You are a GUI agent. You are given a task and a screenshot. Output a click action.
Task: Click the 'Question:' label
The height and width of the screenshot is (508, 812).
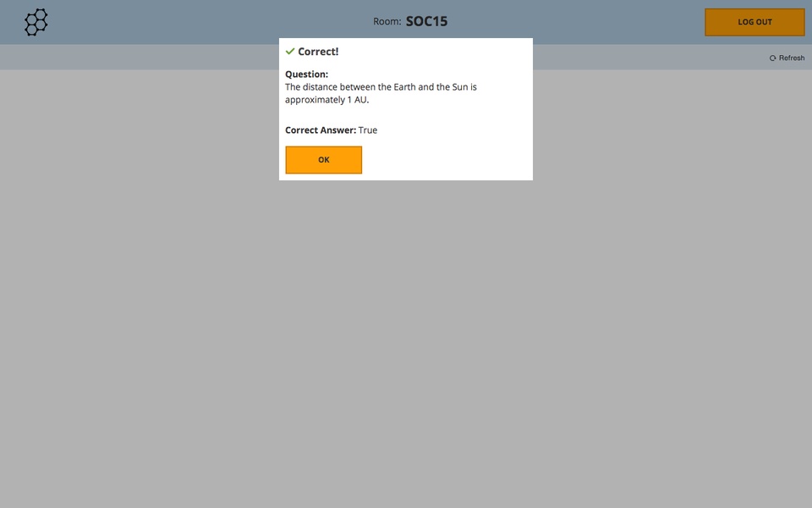pos(306,75)
